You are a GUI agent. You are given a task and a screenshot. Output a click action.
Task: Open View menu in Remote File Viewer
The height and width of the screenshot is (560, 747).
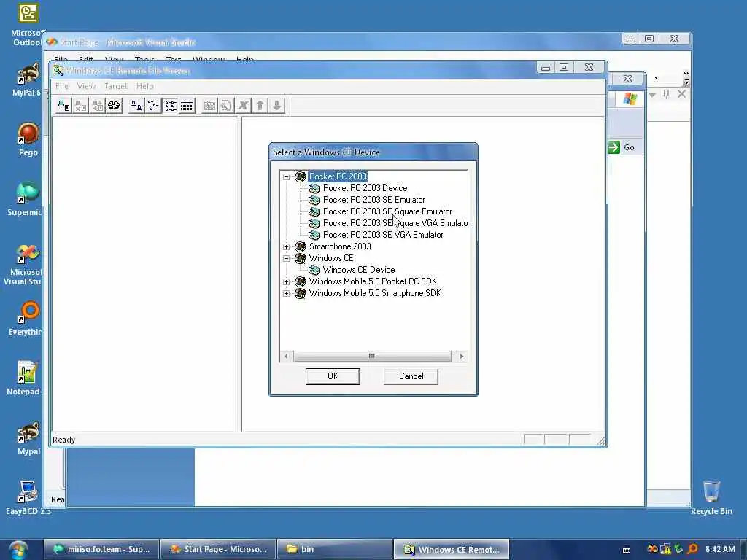(86, 86)
